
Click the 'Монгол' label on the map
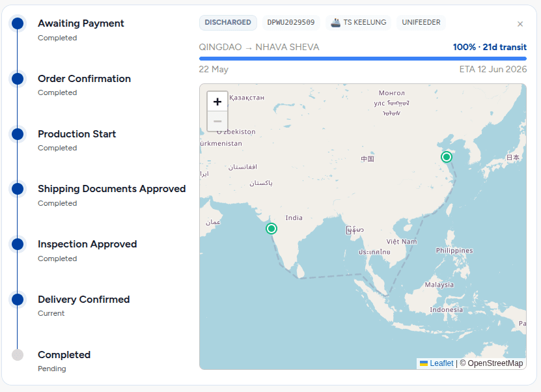(x=392, y=93)
